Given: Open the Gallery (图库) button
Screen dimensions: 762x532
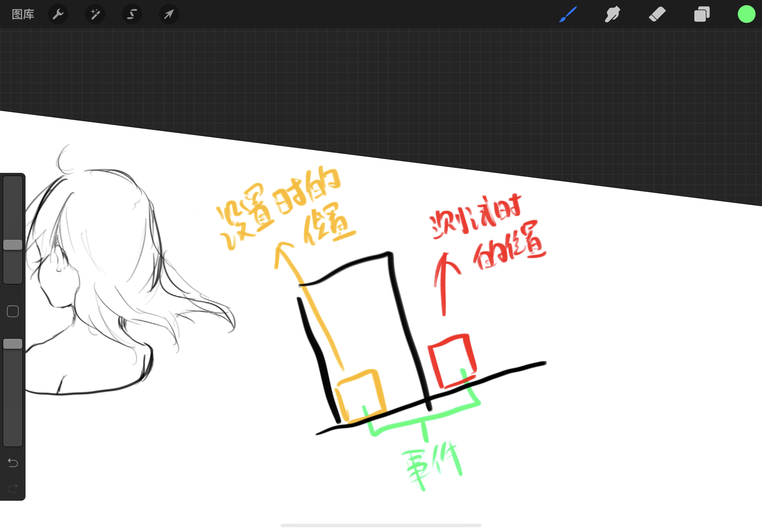Looking at the screenshot, I should (x=23, y=14).
